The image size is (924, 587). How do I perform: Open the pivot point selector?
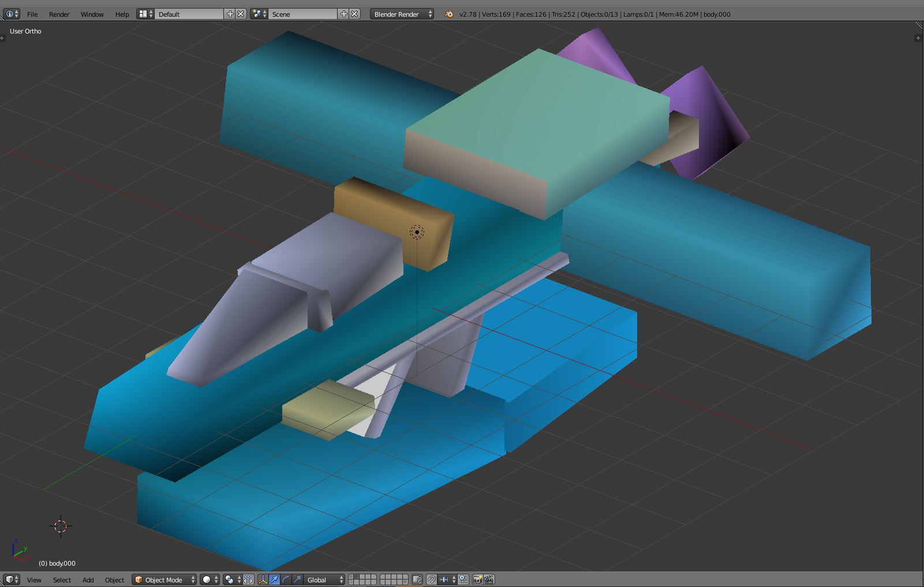(233, 579)
